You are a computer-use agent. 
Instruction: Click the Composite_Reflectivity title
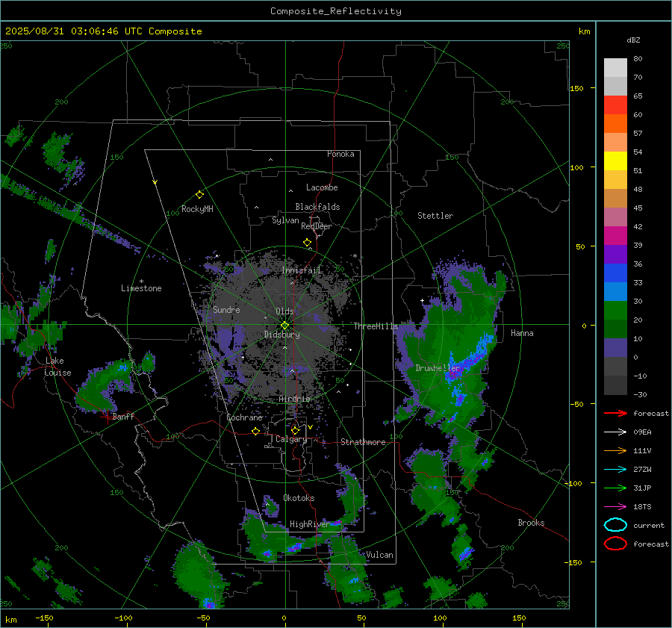point(335,11)
